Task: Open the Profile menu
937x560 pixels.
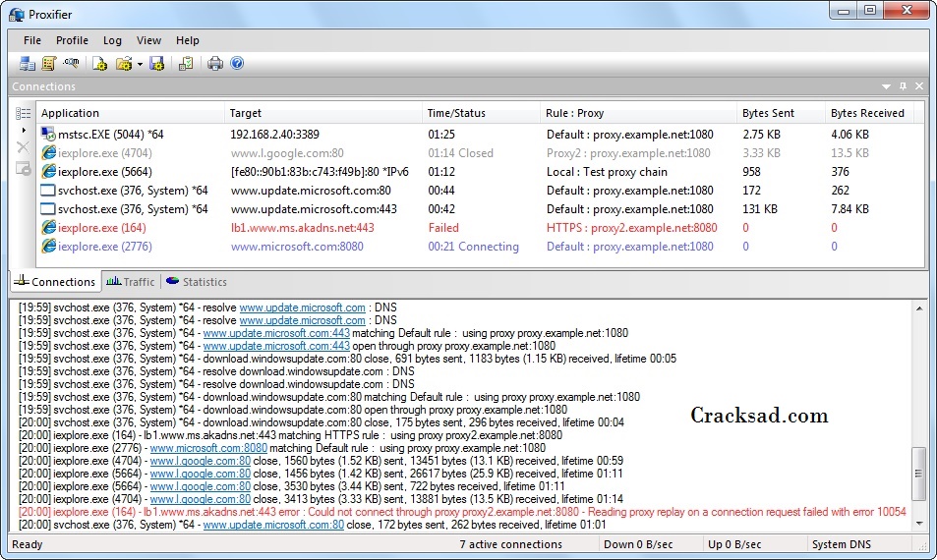Action: [x=73, y=40]
